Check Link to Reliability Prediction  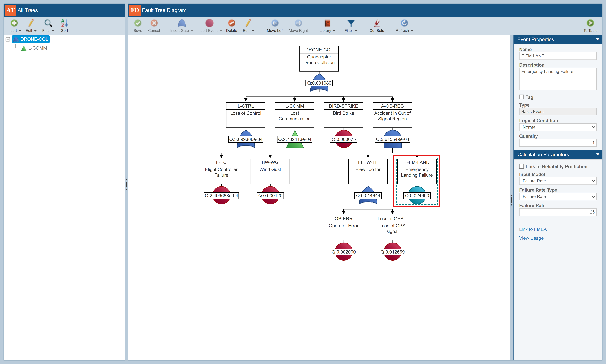tap(522, 166)
